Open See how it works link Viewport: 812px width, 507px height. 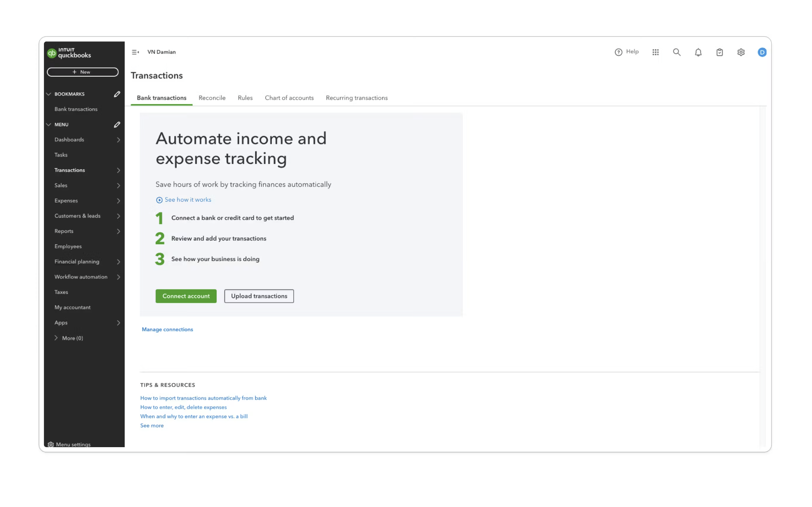[x=188, y=200]
